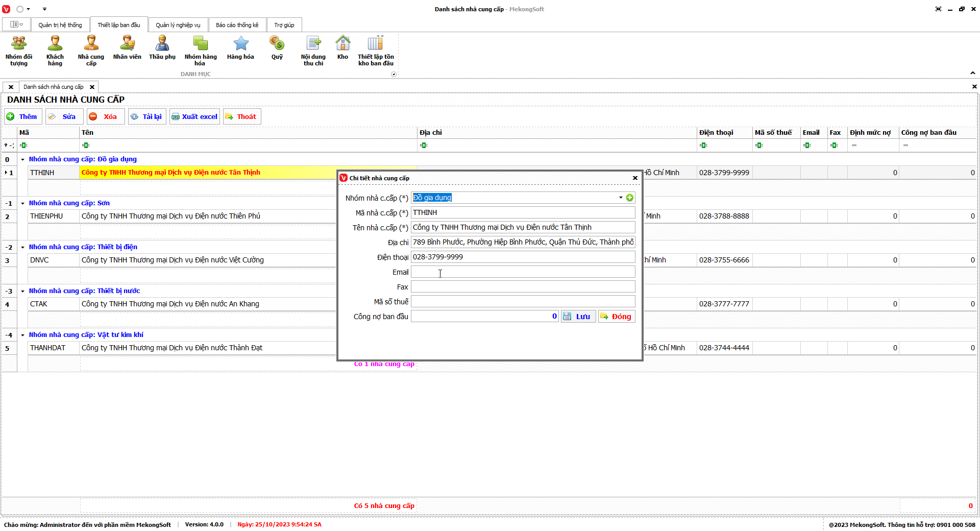The width and height of the screenshot is (980, 531).
Task: Collapse group Sơn
Action: pyautogui.click(x=22, y=203)
